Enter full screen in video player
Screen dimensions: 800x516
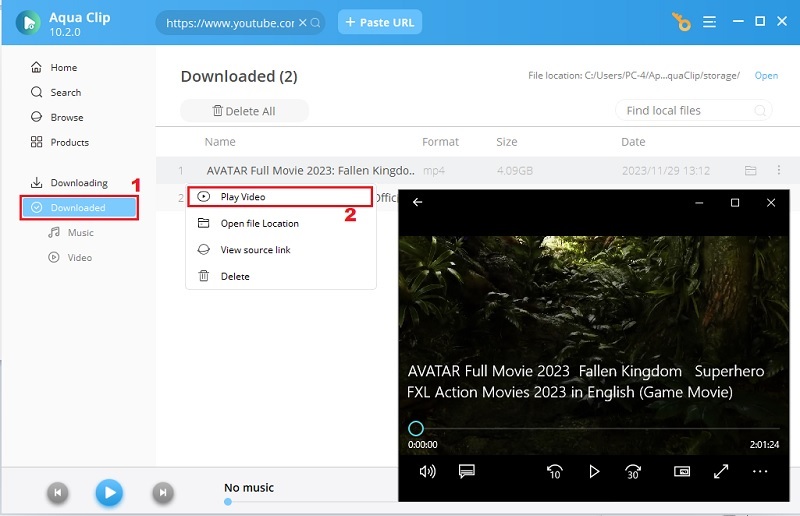(720, 472)
